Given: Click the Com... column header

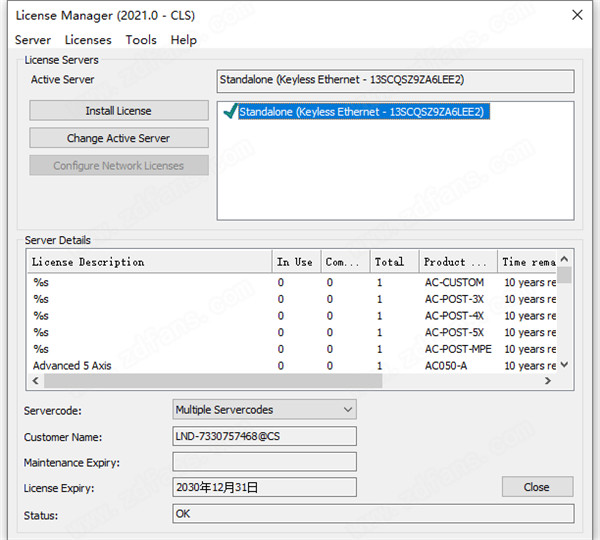Looking at the screenshot, I should click(345, 262).
